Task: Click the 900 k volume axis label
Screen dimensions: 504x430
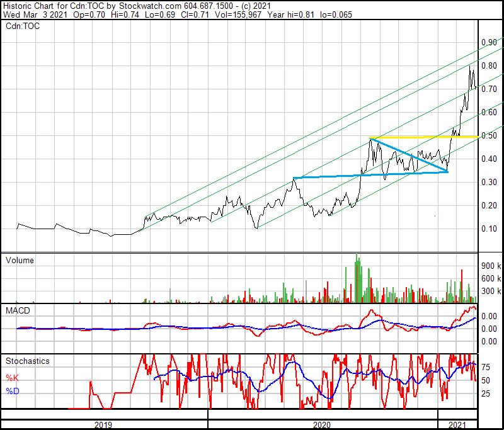Action: (491, 266)
